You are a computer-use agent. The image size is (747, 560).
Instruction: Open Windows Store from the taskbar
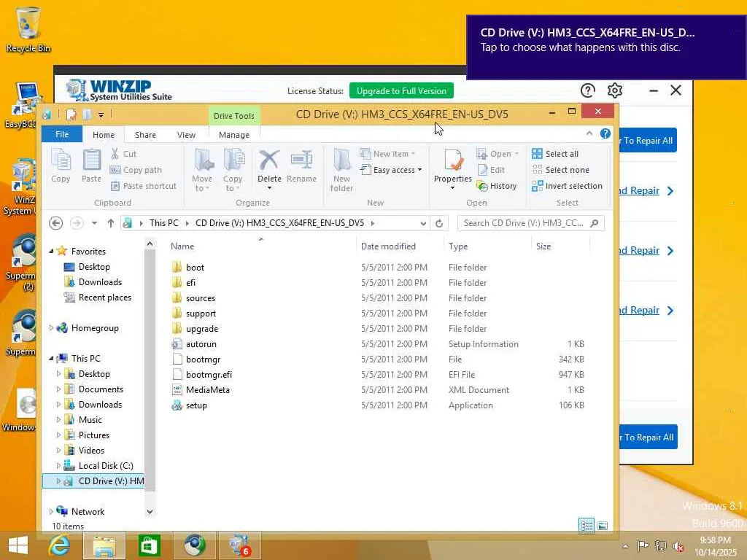point(149,545)
